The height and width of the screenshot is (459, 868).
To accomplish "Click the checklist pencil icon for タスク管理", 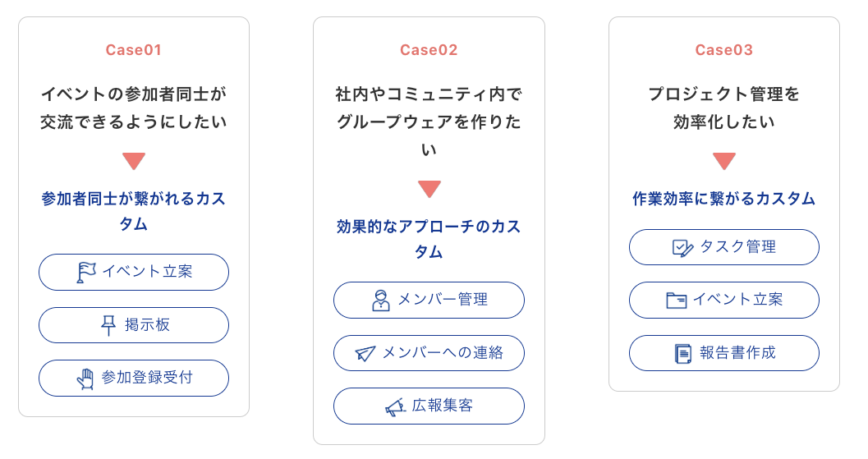I will (x=682, y=248).
